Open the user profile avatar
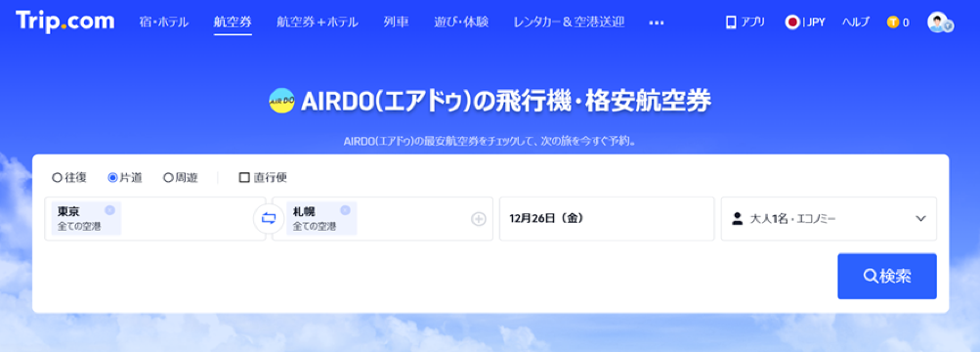 pos(939,22)
